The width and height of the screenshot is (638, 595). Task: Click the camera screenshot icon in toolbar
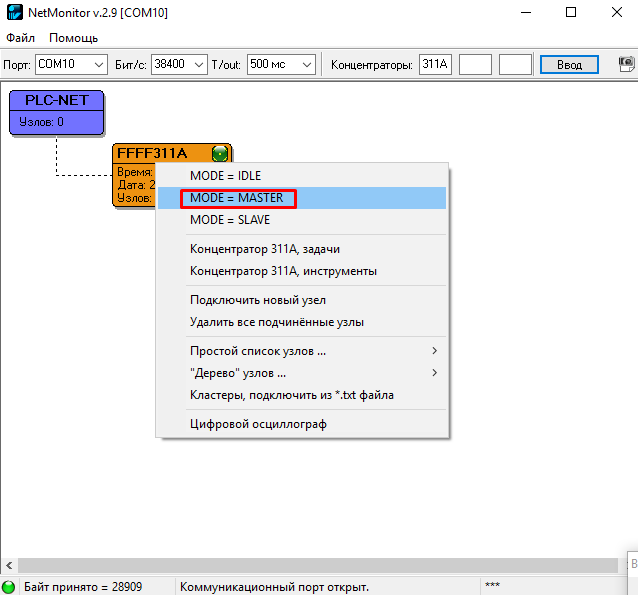[627, 64]
